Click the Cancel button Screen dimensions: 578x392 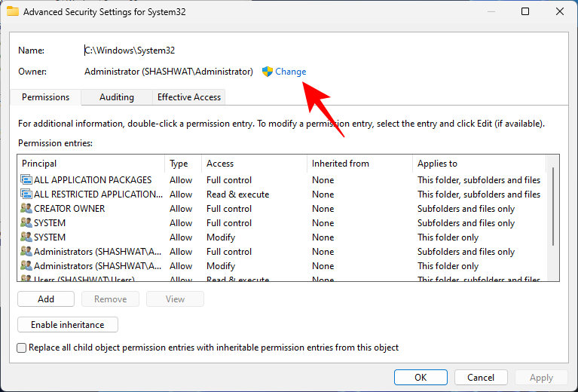coord(481,378)
